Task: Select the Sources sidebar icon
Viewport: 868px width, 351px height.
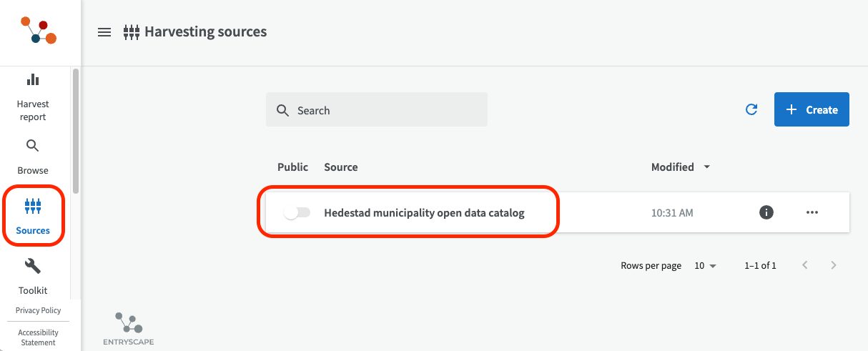Action: pyautogui.click(x=33, y=207)
